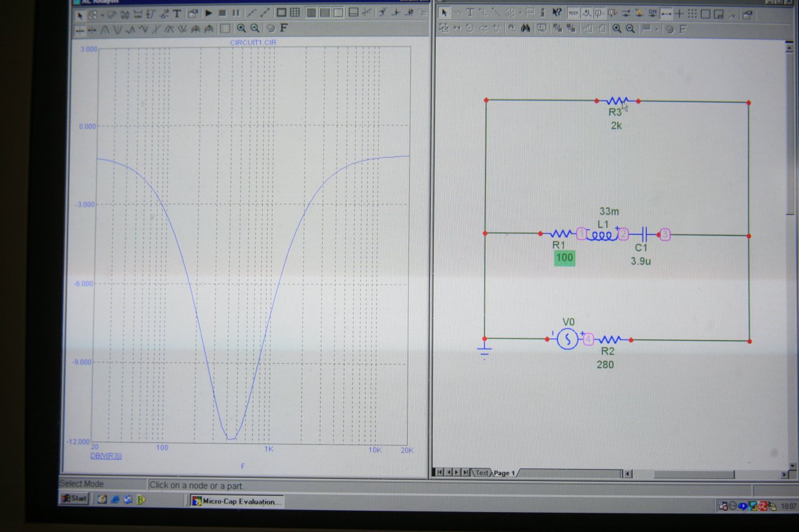Open analysis properties icon next to Text tool
Viewport: 799px width, 532px height.
click(193, 13)
